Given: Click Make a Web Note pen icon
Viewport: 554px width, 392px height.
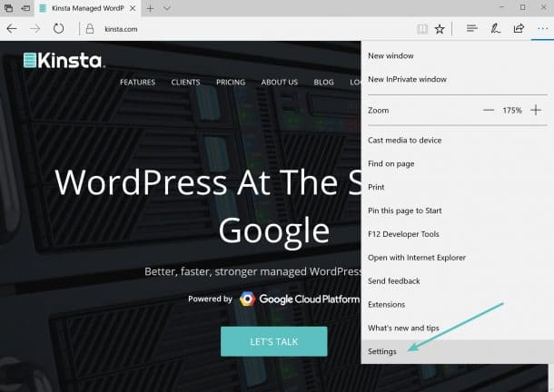Looking at the screenshot, I should coord(495,28).
